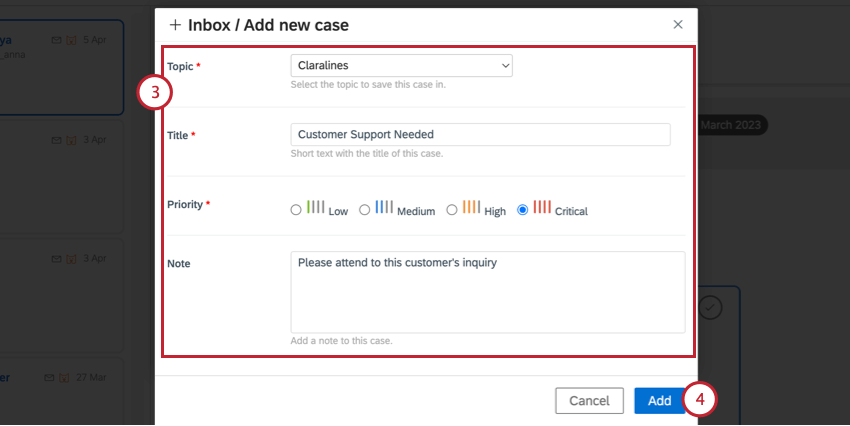Click the plus icon beside Inbox heading
This screenshot has height=426, width=850.
coord(176,24)
